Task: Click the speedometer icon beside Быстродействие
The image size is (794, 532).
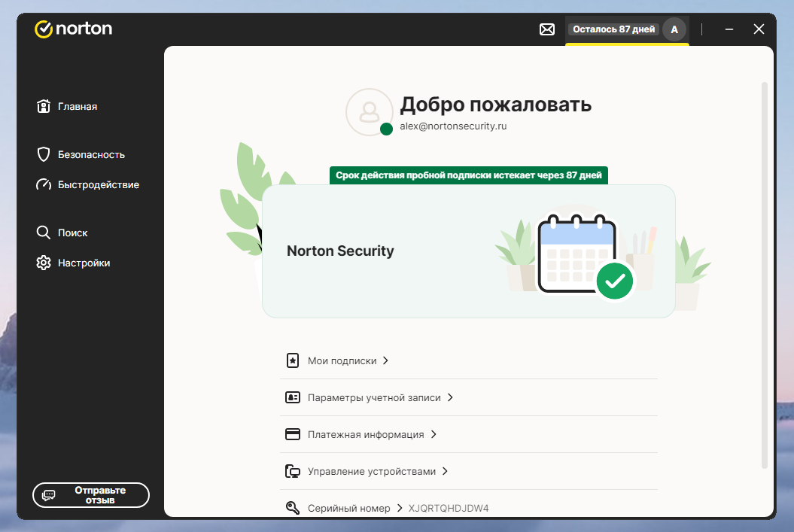Action: tap(44, 185)
